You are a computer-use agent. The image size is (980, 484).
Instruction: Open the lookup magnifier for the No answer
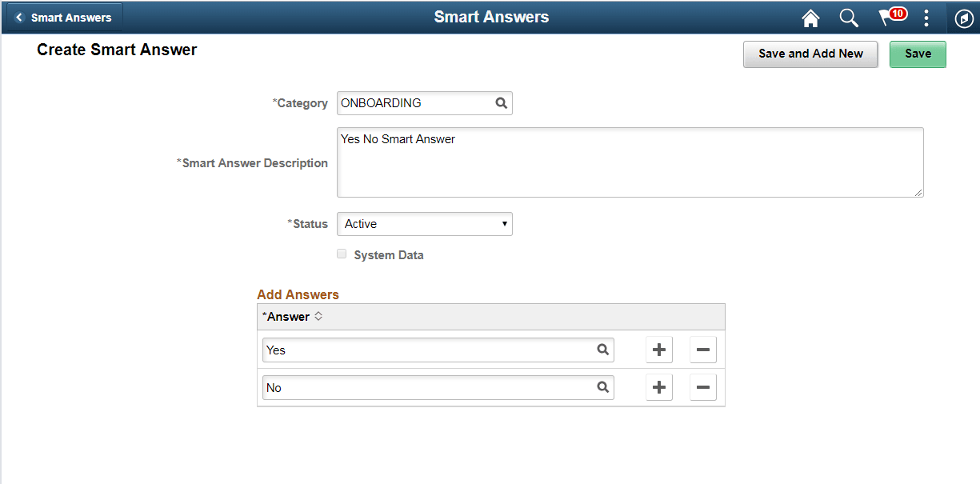click(602, 387)
